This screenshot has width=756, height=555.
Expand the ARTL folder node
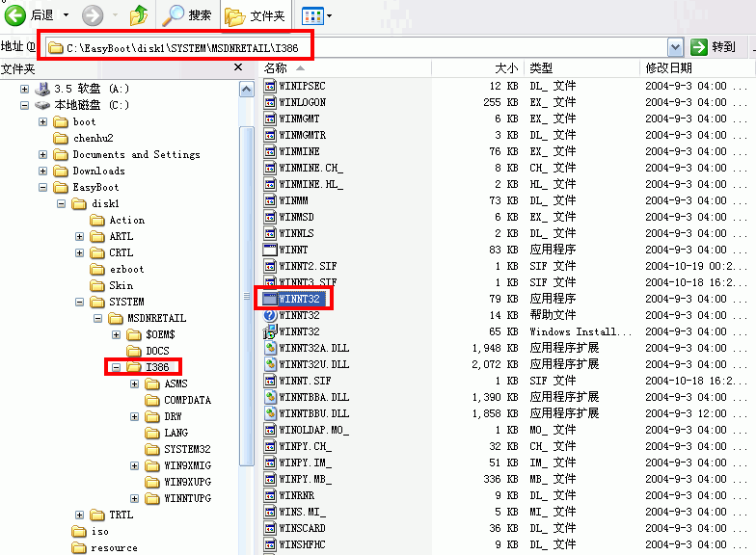(x=79, y=237)
